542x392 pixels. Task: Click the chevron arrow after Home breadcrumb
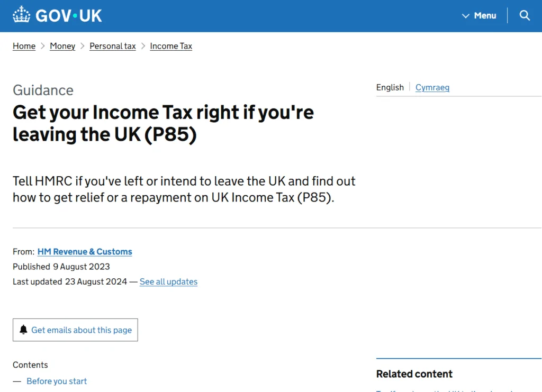(x=43, y=46)
